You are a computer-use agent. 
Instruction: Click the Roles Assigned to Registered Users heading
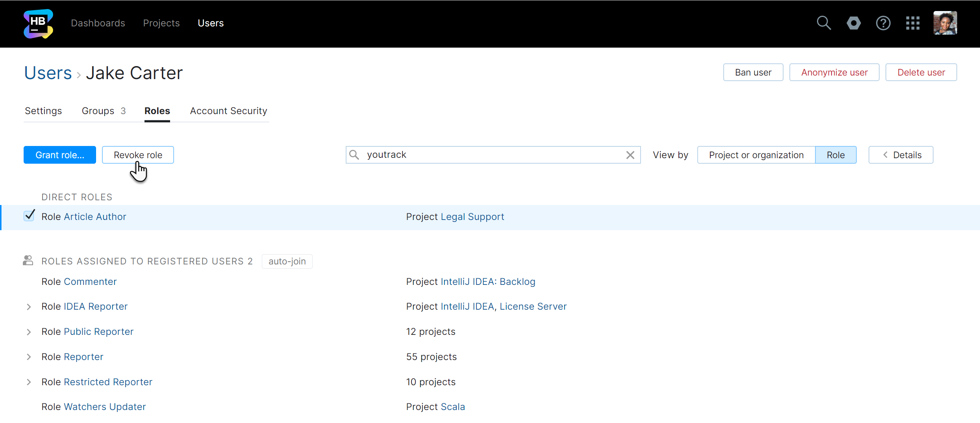click(x=147, y=261)
